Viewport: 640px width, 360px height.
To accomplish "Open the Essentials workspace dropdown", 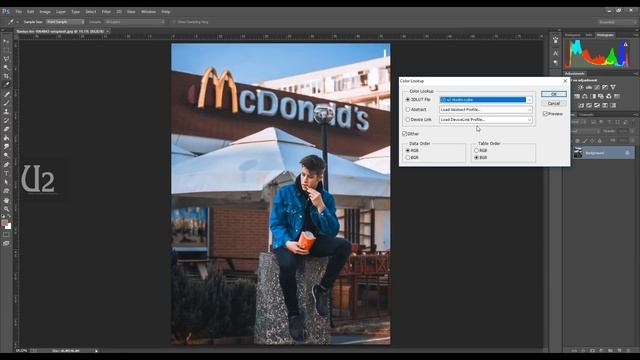I will coord(617,22).
